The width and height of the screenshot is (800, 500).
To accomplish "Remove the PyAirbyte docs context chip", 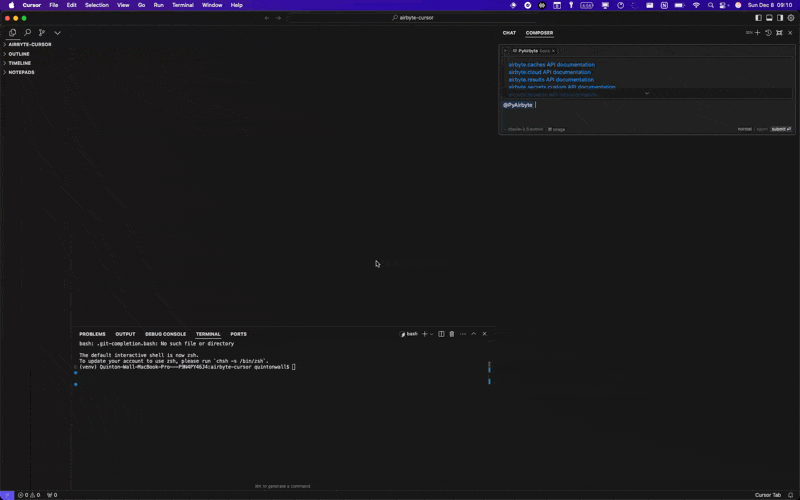I will click(x=553, y=51).
